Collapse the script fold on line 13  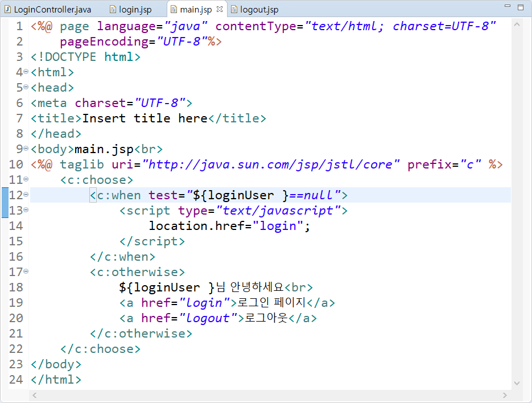[x=26, y=210]
